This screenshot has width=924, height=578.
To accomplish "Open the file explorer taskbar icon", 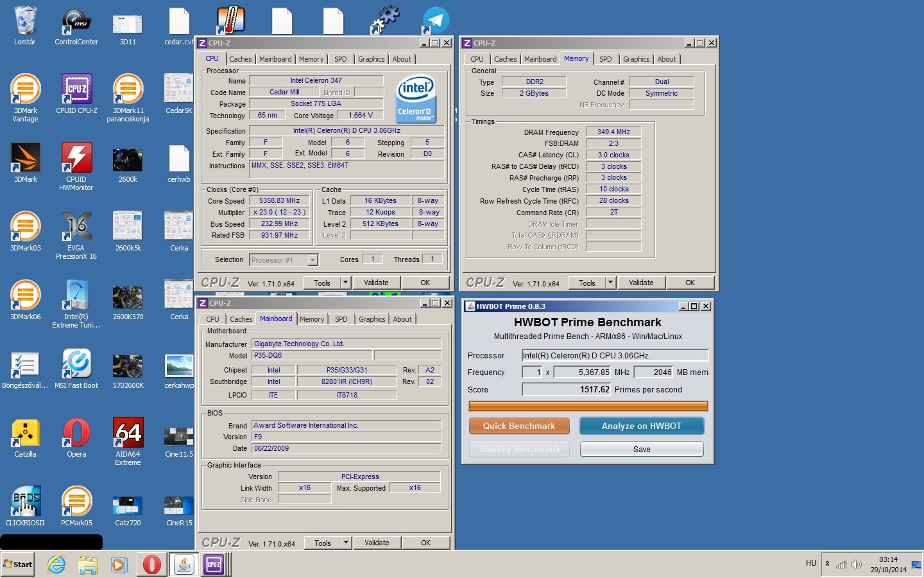I will [x=88, y=565].
